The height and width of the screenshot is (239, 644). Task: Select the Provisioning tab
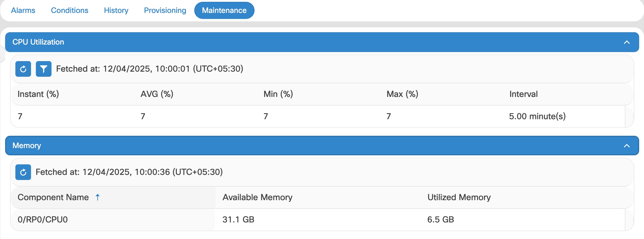(165, 11)
